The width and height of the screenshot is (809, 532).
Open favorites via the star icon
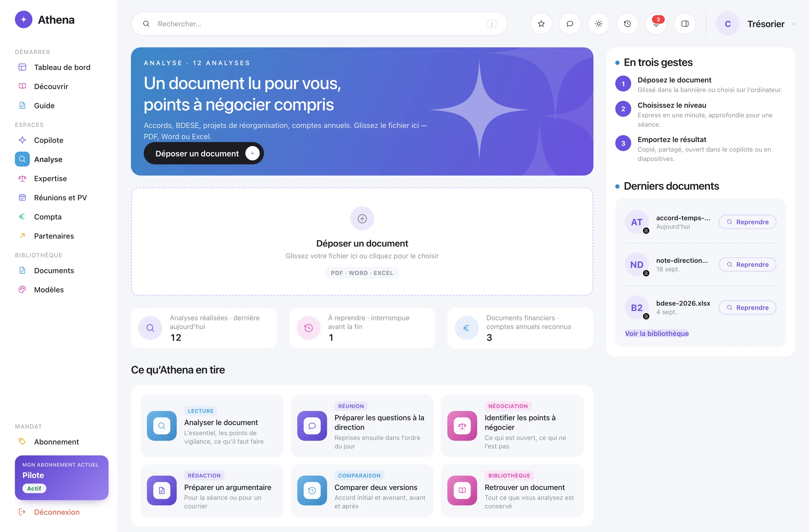click(541, 24)
